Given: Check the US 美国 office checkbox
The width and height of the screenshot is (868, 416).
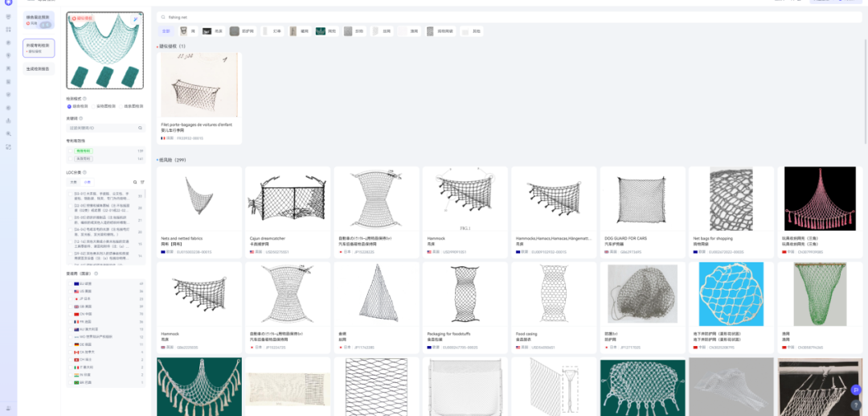Looking at the screenshot, I should pyautogui.click(x=70, y=291).
